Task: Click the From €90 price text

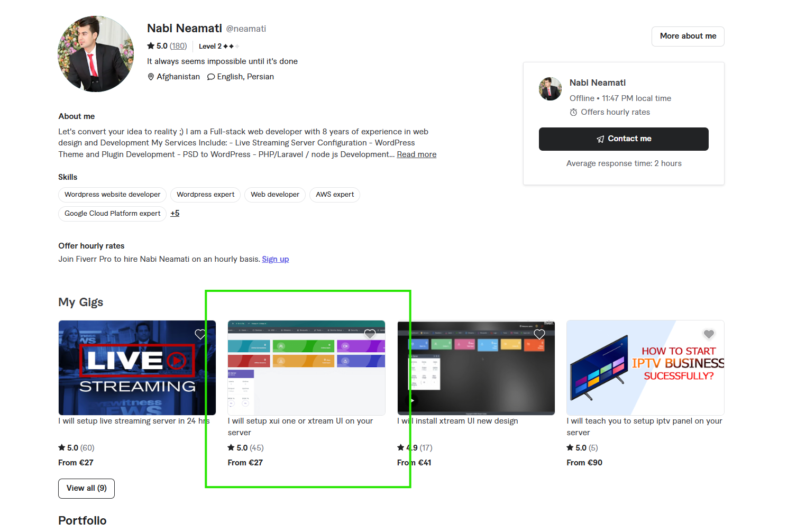Action: click(x=584, y=463)
